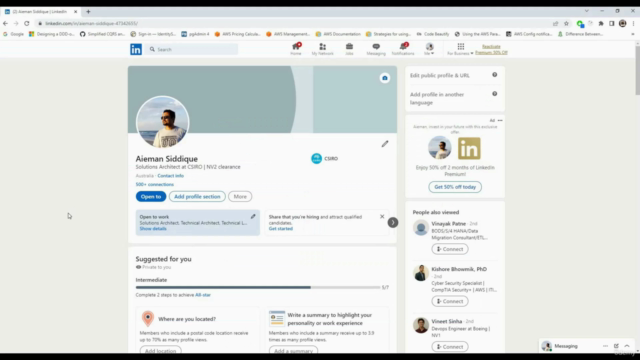Click the Open to button
The height and width of the screenshot is (360, 640).
pos(151,197)
